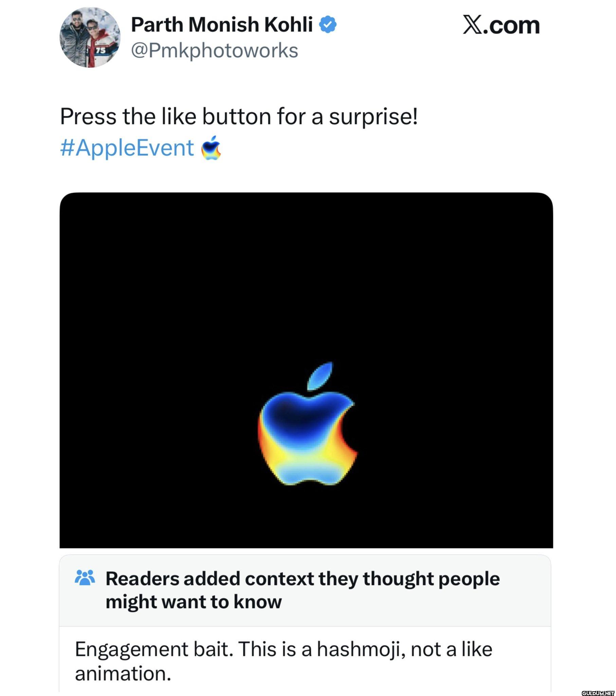This screenshot has width=616, height=696.
Task: Click the small Apple hashmoji after the hashtag
Action: coord(211,148)
